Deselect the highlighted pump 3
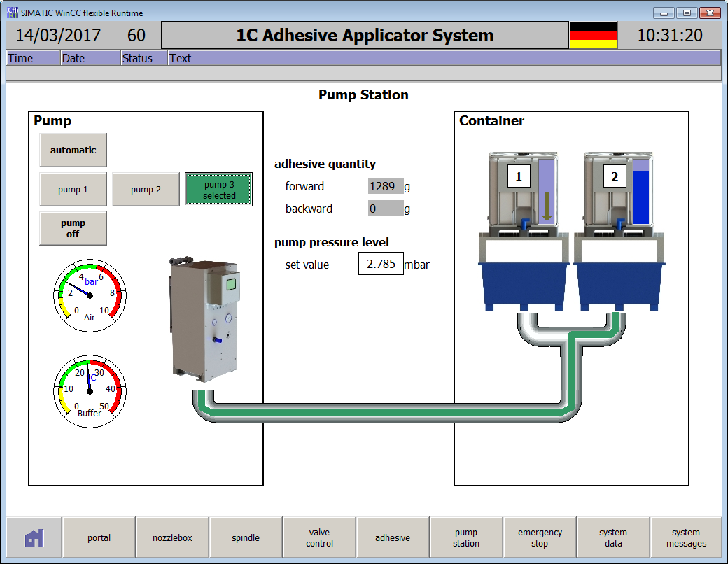728x564 pixels. point(218,189)
